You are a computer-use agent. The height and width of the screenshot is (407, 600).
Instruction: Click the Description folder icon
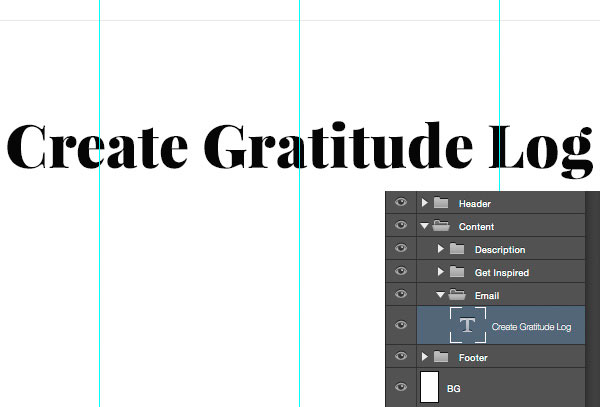(457, 249)
